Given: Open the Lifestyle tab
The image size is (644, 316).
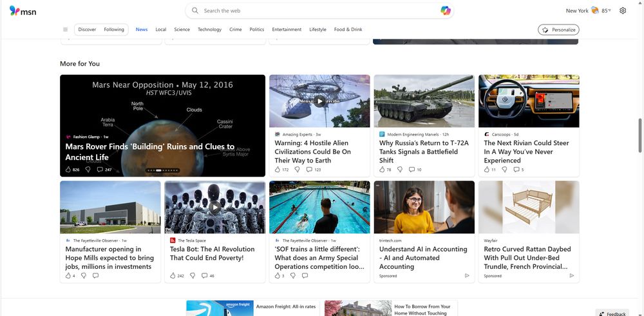Looking at the screenshot, I should [x=318, y=30].
